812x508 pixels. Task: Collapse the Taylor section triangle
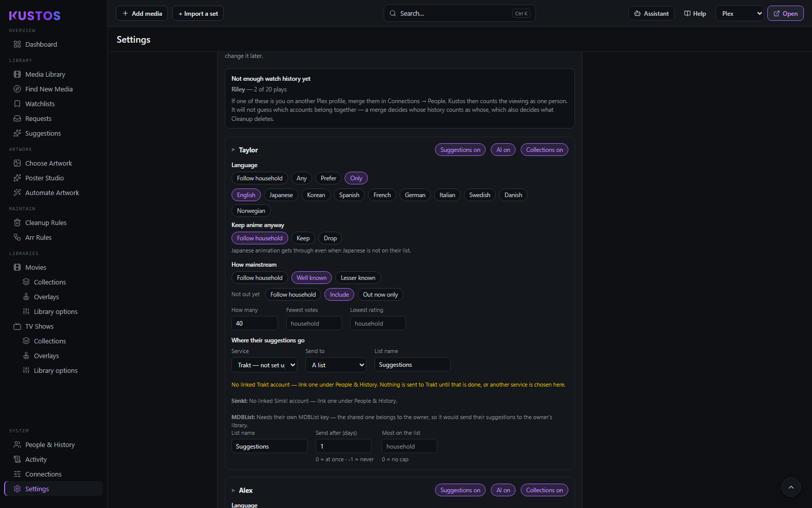[x=233, y=150]
